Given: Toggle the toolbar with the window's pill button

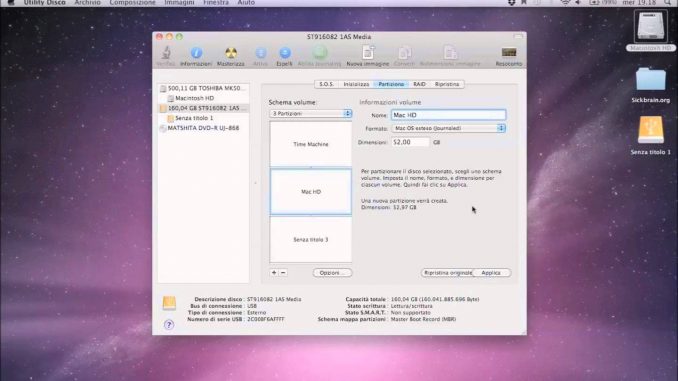Looking at the screenshot, I should pos(518,37).
